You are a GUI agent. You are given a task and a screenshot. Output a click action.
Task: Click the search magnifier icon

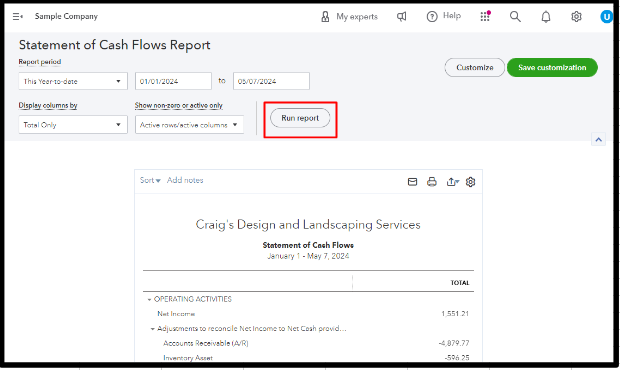pos(515,16)
